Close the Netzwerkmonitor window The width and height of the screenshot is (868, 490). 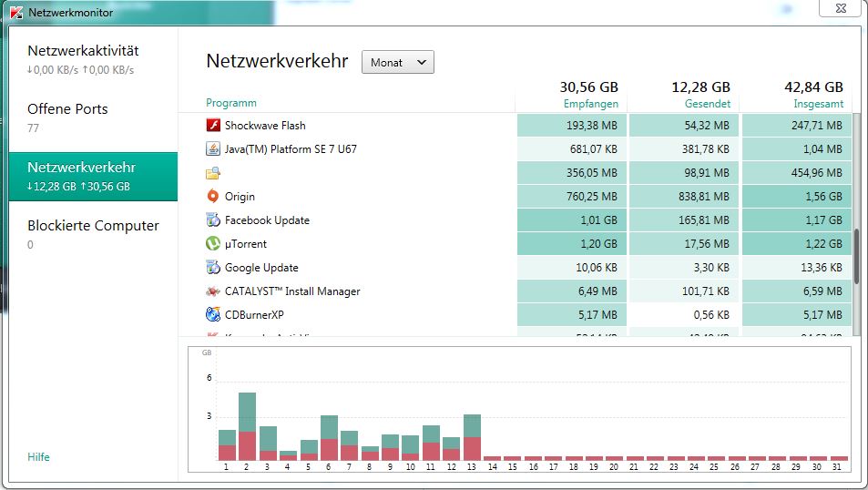tap(841, 8)
